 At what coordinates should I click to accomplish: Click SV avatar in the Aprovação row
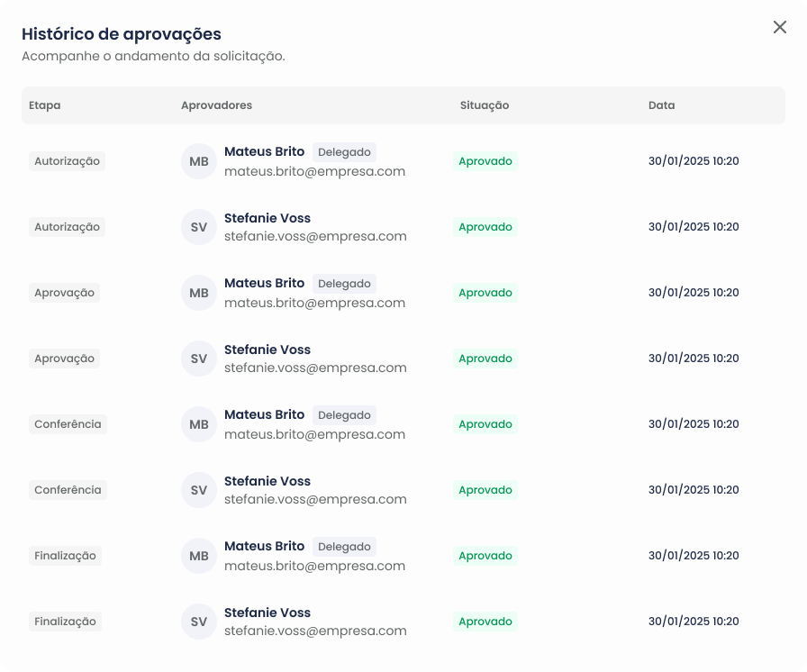click(199, 359)
